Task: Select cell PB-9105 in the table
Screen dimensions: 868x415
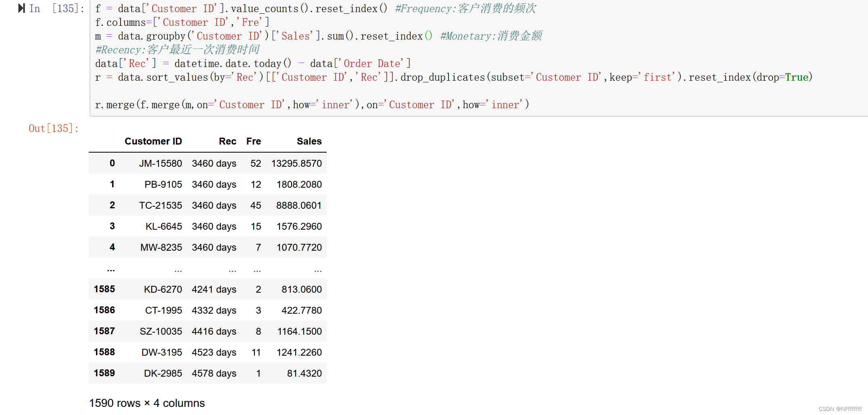Action: (x=163, y=184)
